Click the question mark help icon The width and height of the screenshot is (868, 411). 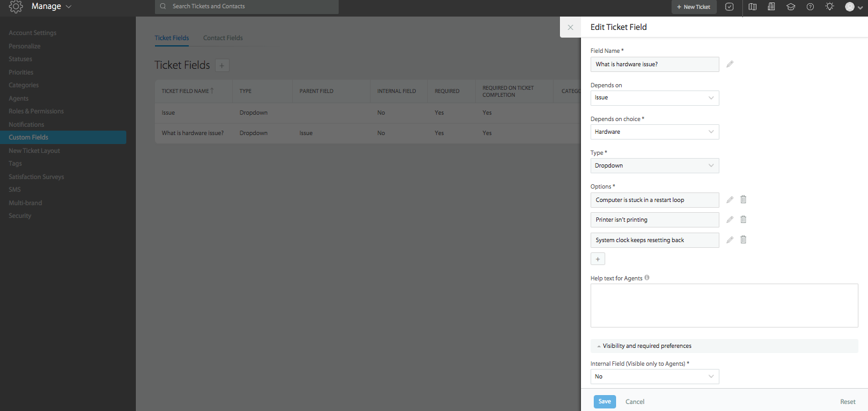point(810,7)
